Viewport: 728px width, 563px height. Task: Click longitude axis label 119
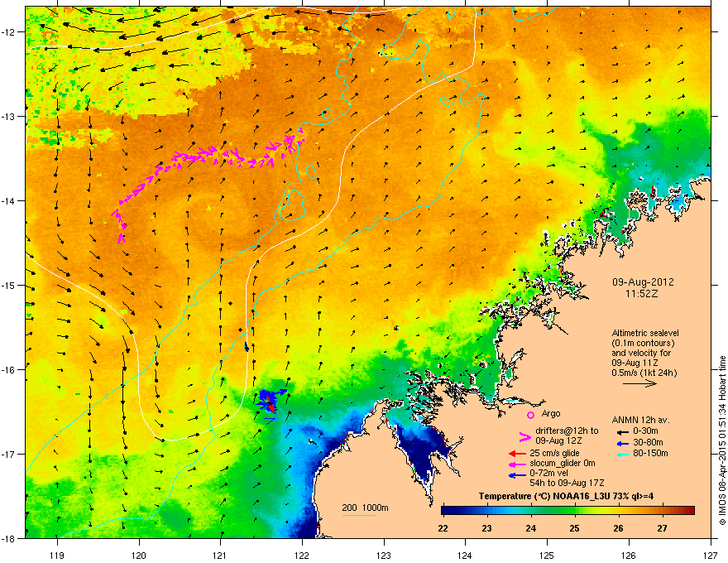point(57,556)
